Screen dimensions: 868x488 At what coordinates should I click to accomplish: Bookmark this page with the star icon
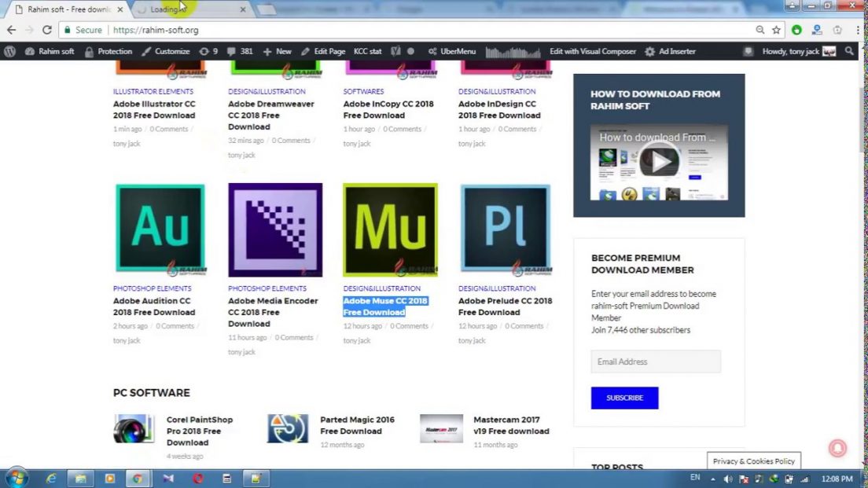pos(776,30)
